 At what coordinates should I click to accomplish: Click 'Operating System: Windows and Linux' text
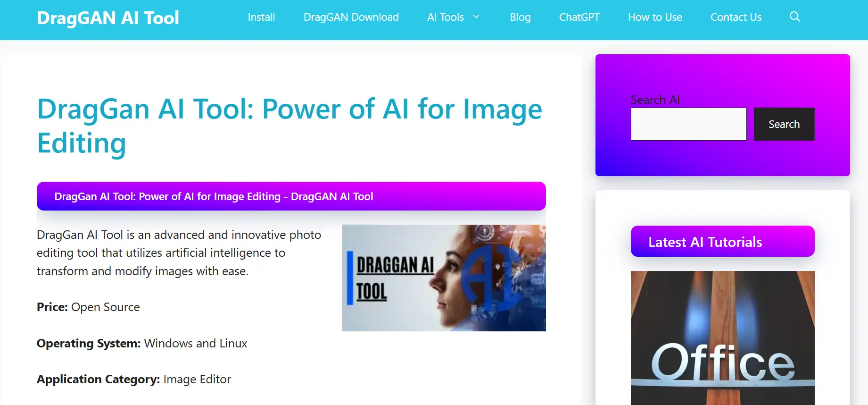pos(142,343)
